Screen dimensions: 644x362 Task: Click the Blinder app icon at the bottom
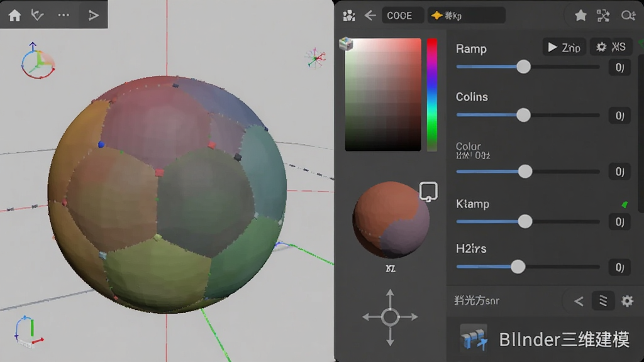click(x=474, y=338)
